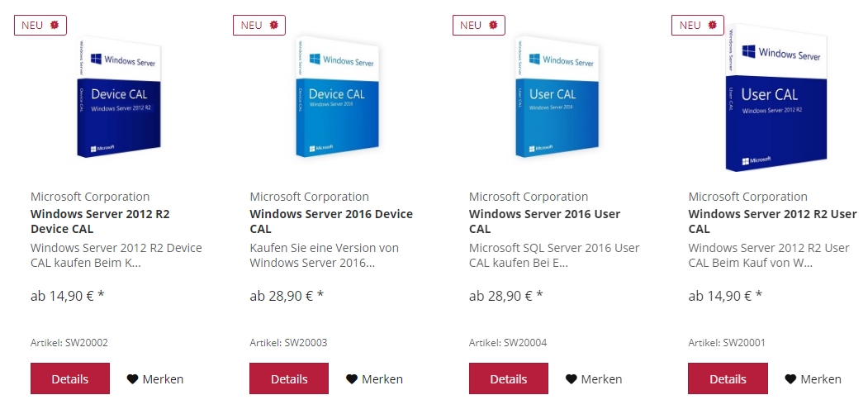The width and height of the screenshot is (868, 414).
Task: Open Details for Windows Server 2012 R2 Device CAL
Action: click(69, 378)
